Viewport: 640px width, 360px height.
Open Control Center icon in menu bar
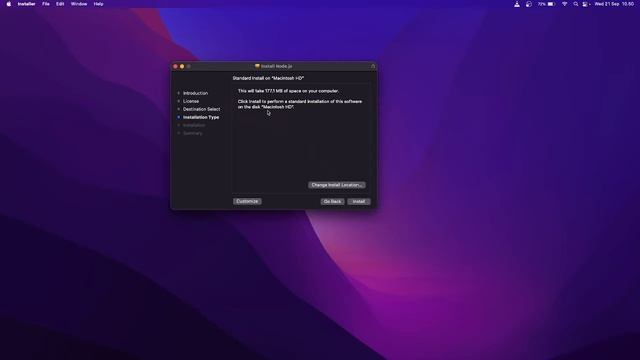[x=585, y=4]
